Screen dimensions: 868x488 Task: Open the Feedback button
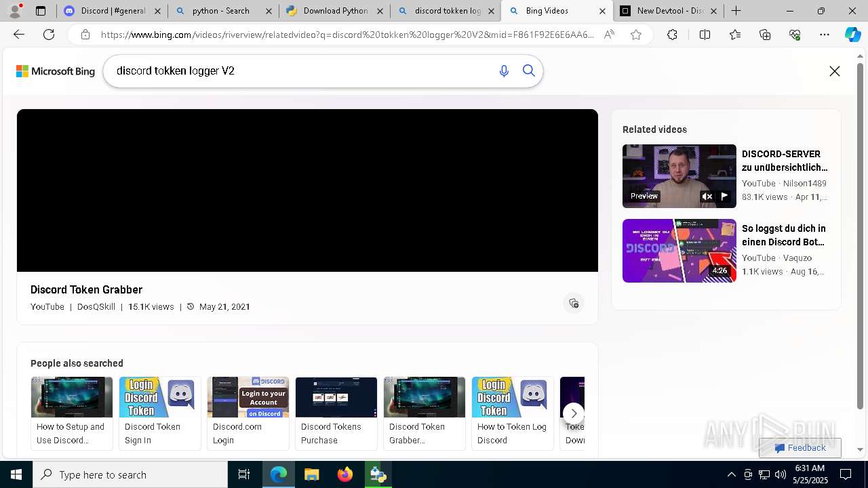point(800,448)
